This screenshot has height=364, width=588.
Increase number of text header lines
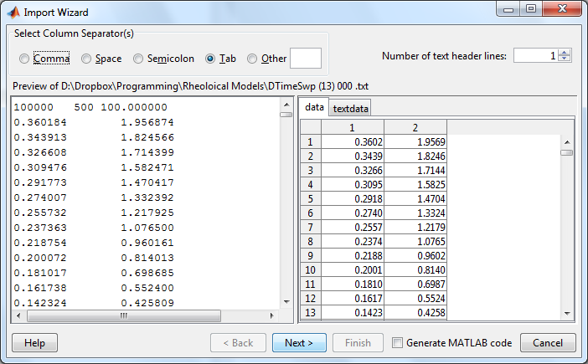(565, 53)
